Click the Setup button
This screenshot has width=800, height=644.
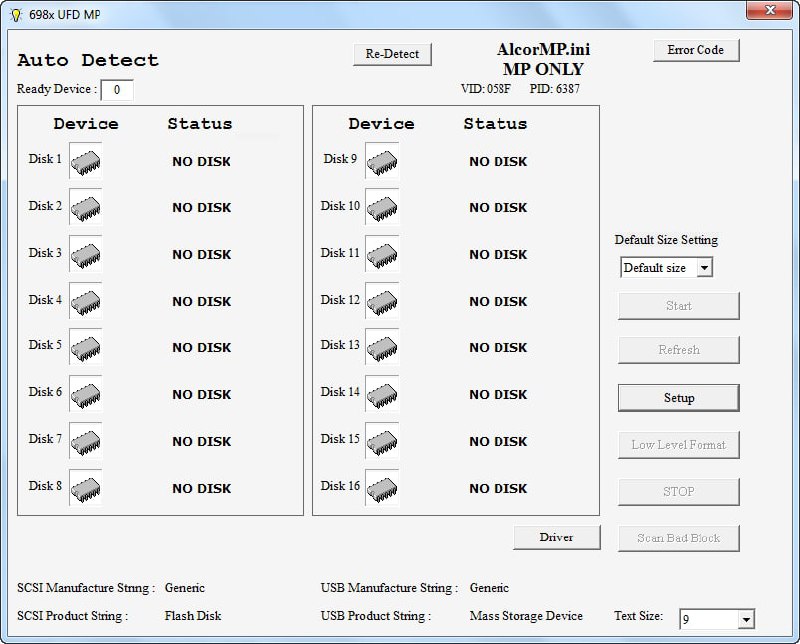pos(678,398)
